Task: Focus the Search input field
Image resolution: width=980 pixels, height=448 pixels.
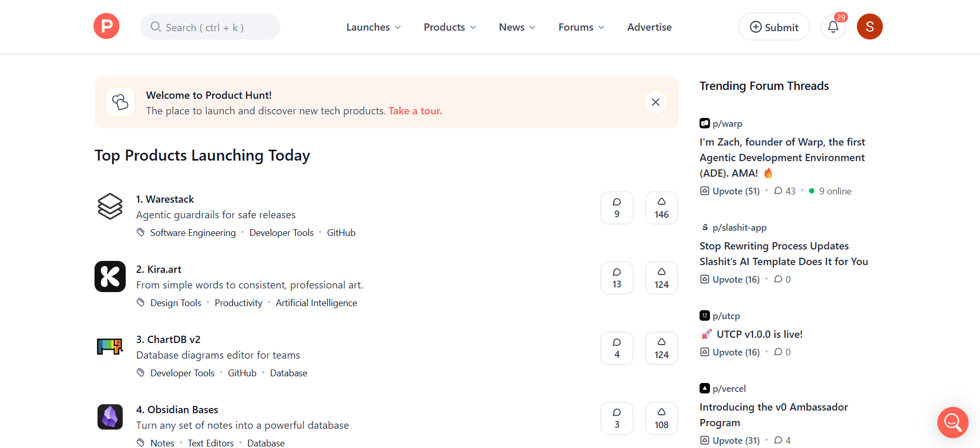Action: click(x=210, y=27)
